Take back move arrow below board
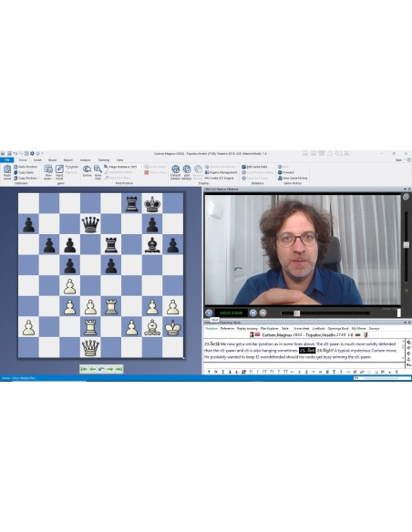The height and width of the screenshot is (532, 412). point(101,369)
